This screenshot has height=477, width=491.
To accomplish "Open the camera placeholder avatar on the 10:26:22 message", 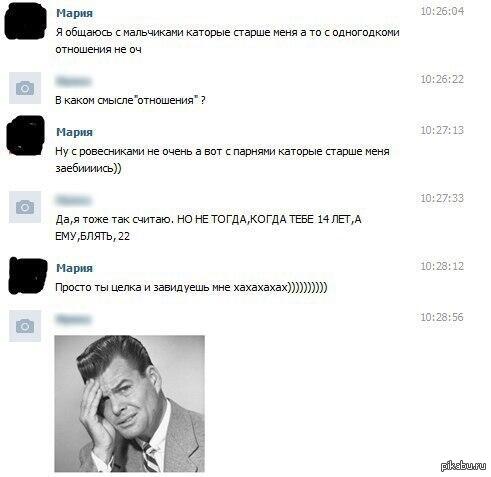I will point(25,88).
